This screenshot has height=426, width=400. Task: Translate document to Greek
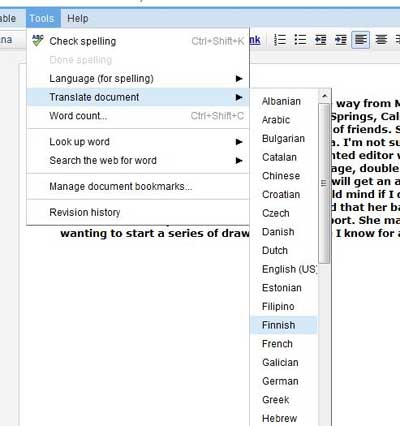(x=284, y=400)
